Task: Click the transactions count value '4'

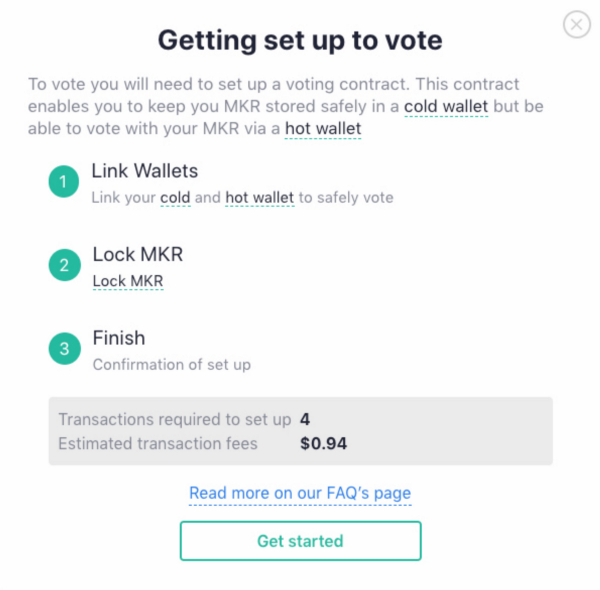Action: click(x=305, y=419)
